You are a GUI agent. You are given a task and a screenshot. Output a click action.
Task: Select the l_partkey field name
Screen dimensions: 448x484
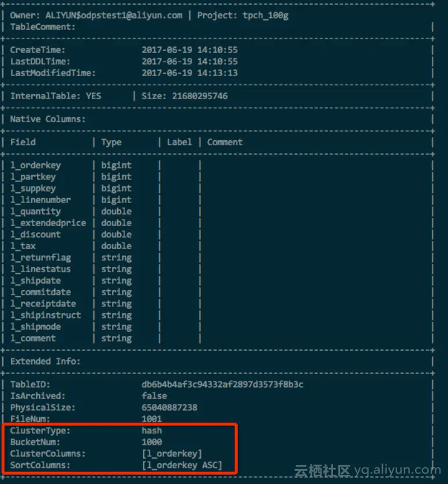pyautogui.click(x=33, y=177)
